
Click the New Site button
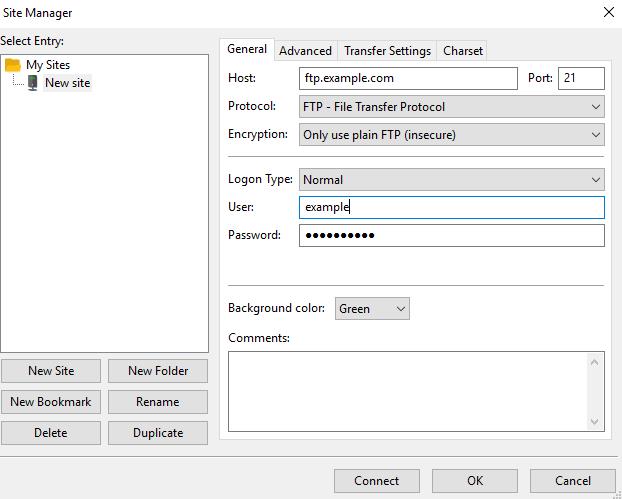coord(51,371)
